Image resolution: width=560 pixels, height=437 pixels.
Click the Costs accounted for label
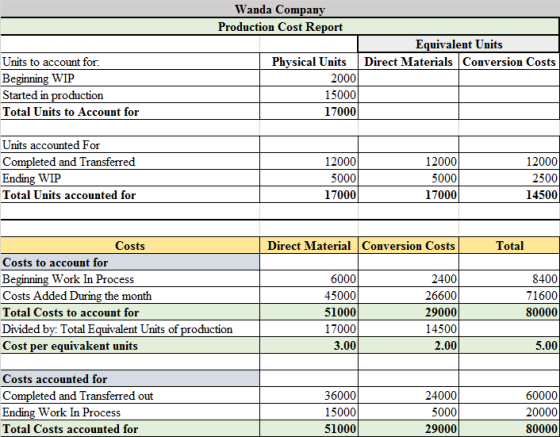(55, 379)
